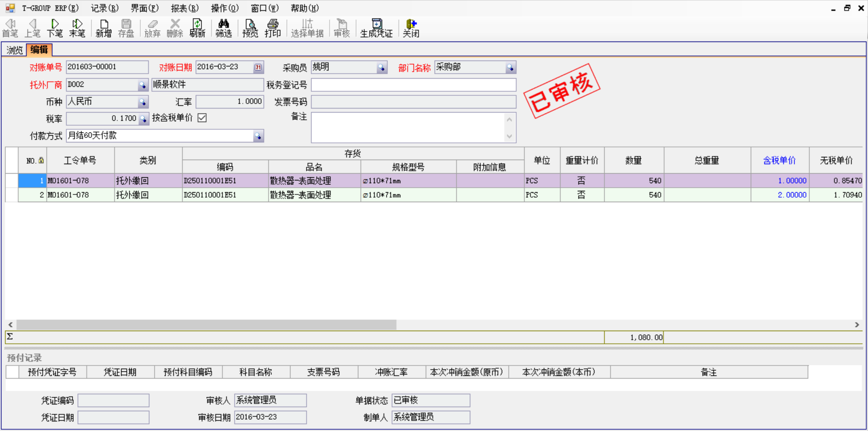Click down arrow in 备注 text area
Image resolution: width=868 pixels, height=431 pixels.
pos(509,136)
